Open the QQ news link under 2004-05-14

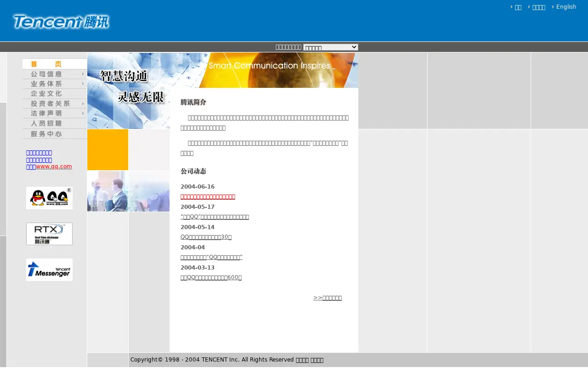point(206,237)
